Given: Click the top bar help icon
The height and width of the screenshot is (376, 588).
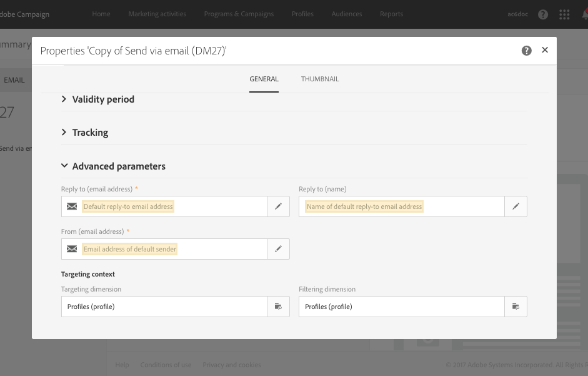Looking at the screenshot, I should pos(543,14).
